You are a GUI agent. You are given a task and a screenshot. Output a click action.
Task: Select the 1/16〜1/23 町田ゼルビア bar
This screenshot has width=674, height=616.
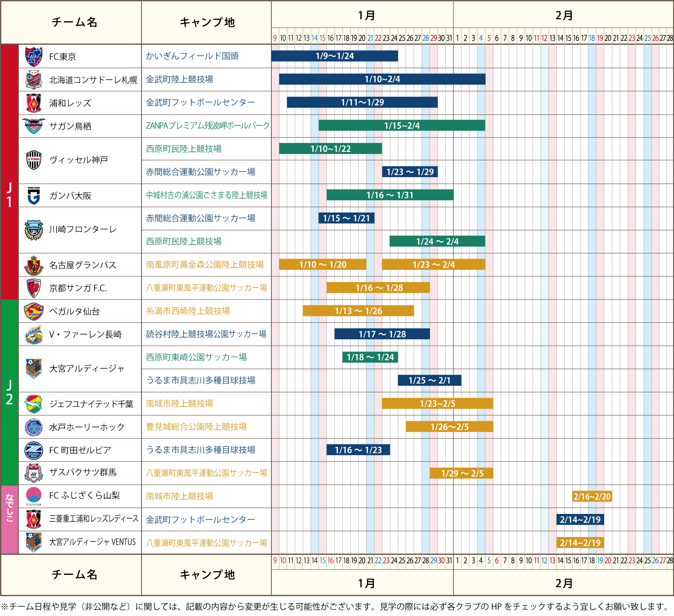click(x=358, y=450)
